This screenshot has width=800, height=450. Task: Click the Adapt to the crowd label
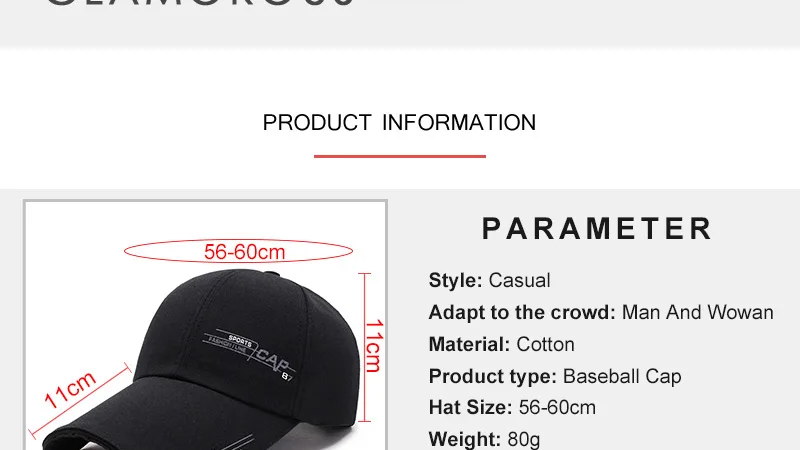[x=522, y=312]
